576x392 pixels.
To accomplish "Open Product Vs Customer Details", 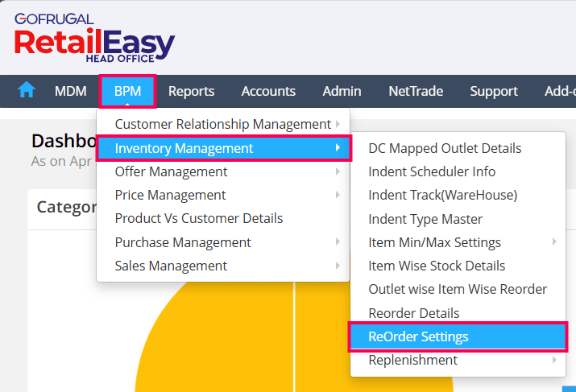I will (x=223, y=218).
